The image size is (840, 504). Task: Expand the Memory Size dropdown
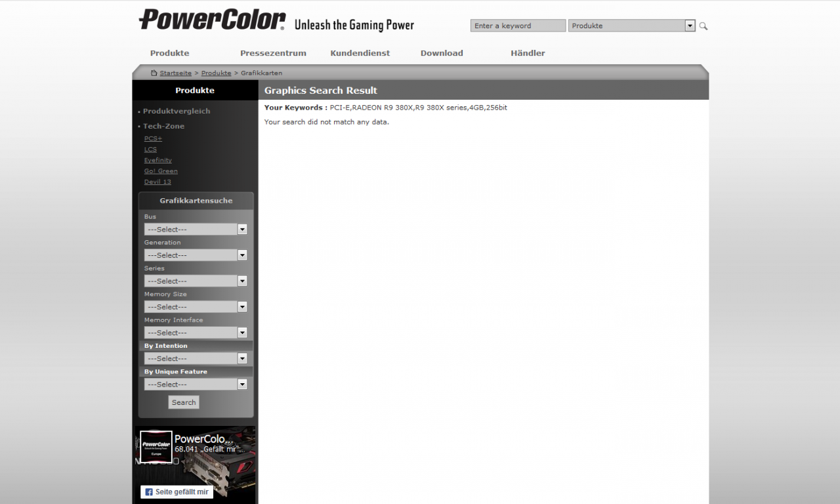(x=196, y=306)
